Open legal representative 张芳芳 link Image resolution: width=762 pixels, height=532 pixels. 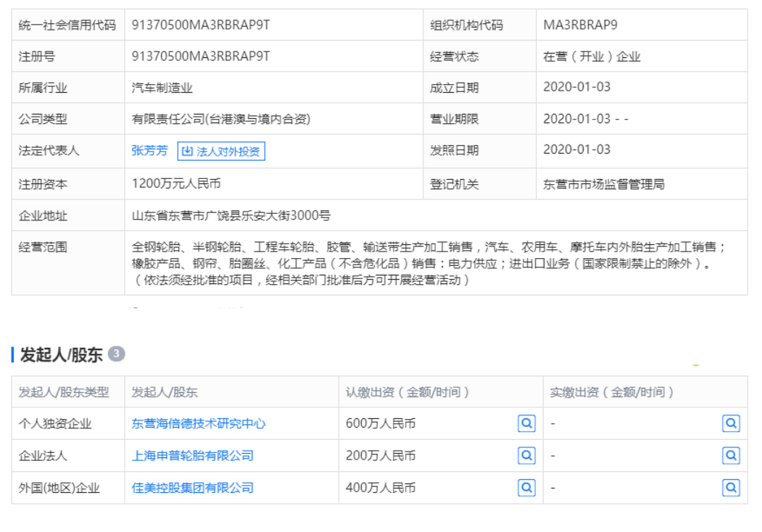149,151
